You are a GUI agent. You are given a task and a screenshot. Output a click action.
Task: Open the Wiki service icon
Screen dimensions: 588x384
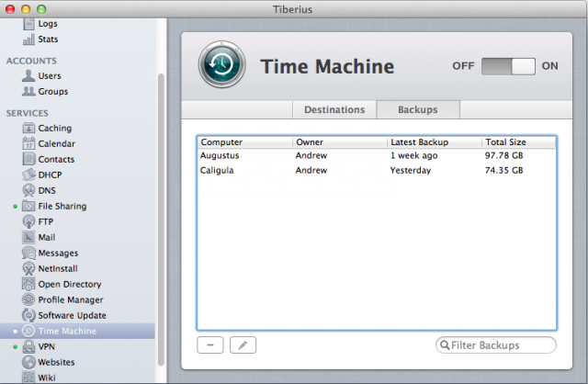pyautogui.click(x=28, y=378)
